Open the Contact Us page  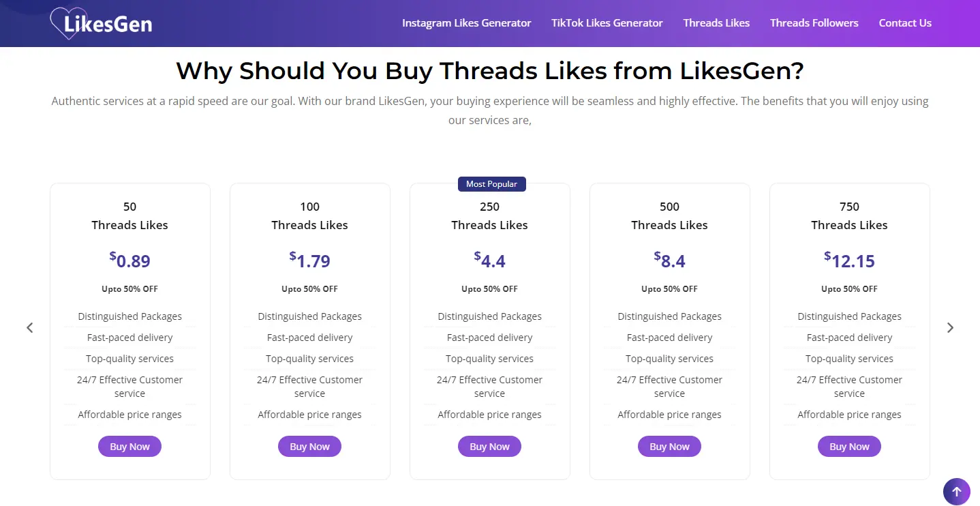click(x=905, y=23)
